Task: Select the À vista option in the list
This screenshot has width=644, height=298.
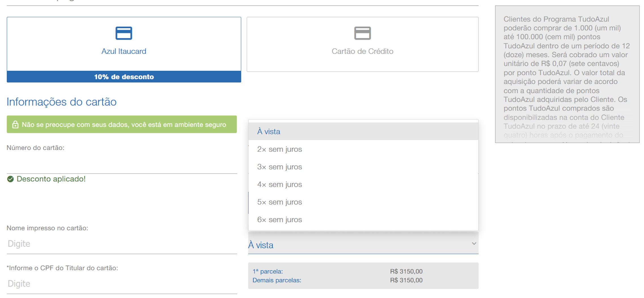Action: tap(363, 131)
